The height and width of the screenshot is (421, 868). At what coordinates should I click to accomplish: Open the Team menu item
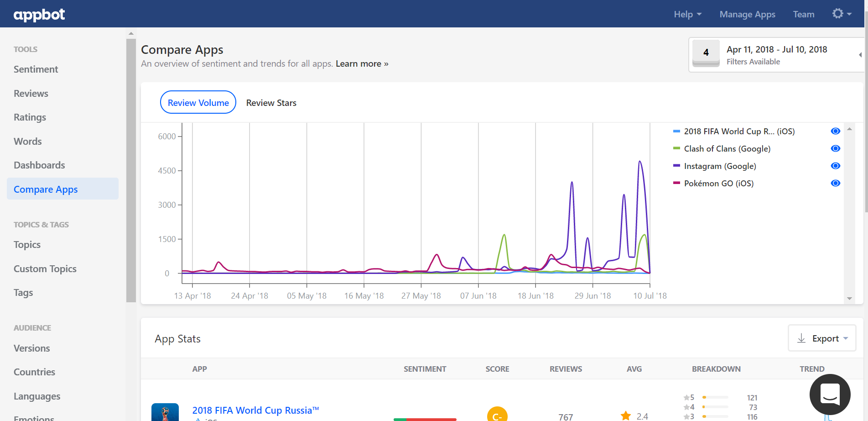(804, 14)
